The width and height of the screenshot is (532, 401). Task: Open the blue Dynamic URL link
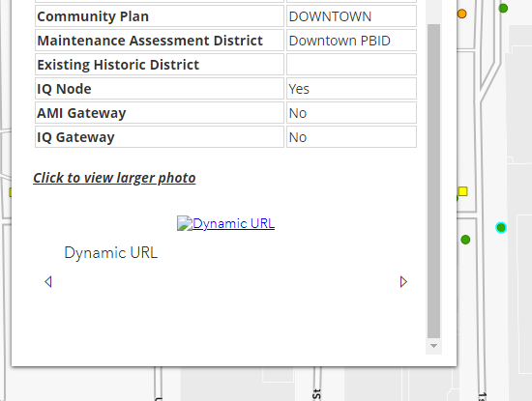[x=233, y=224]
